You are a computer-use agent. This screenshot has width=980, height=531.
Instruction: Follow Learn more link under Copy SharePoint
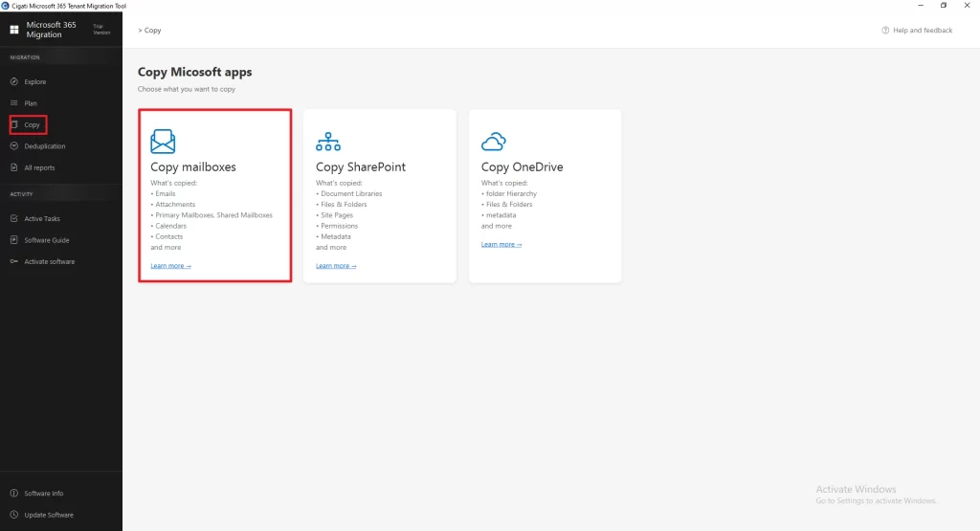[336, 266]
